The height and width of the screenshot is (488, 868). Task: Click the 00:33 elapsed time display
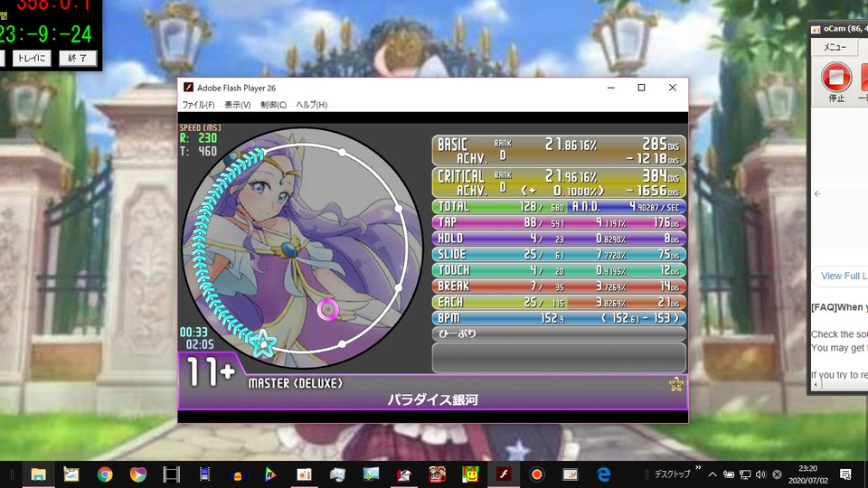click(x=193, y=333)
